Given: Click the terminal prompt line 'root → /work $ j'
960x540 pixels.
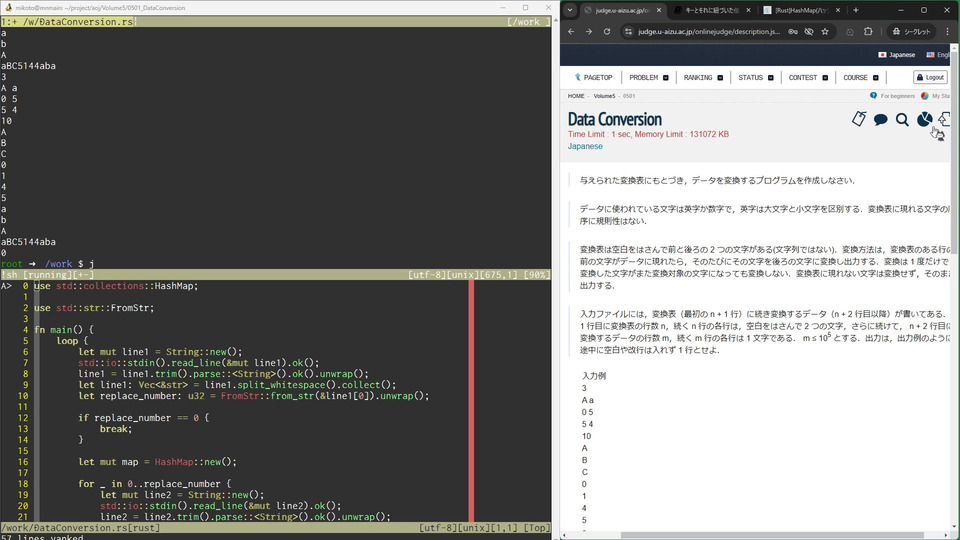Looking at the screenshot, I should pos(48,264).
